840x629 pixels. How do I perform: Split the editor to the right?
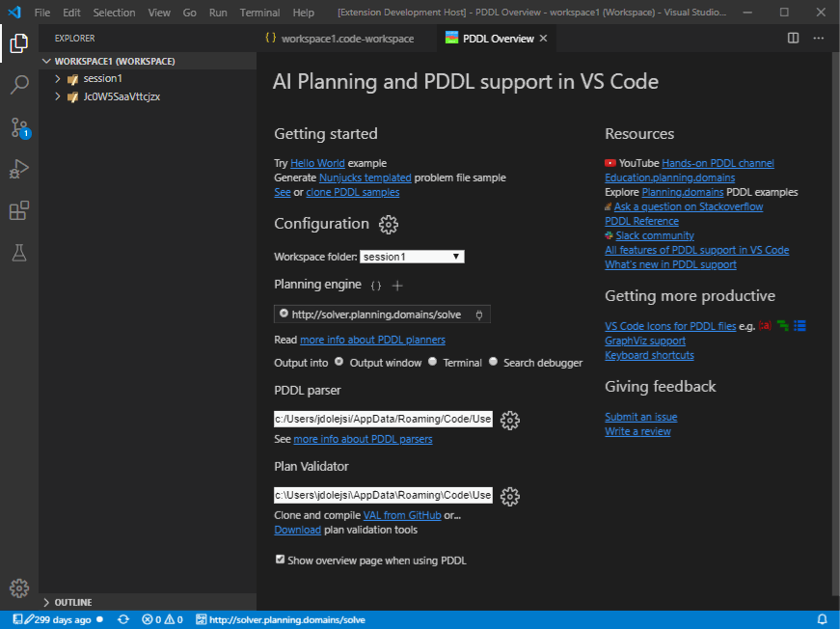pyautogui.click(x=794, y=38)
